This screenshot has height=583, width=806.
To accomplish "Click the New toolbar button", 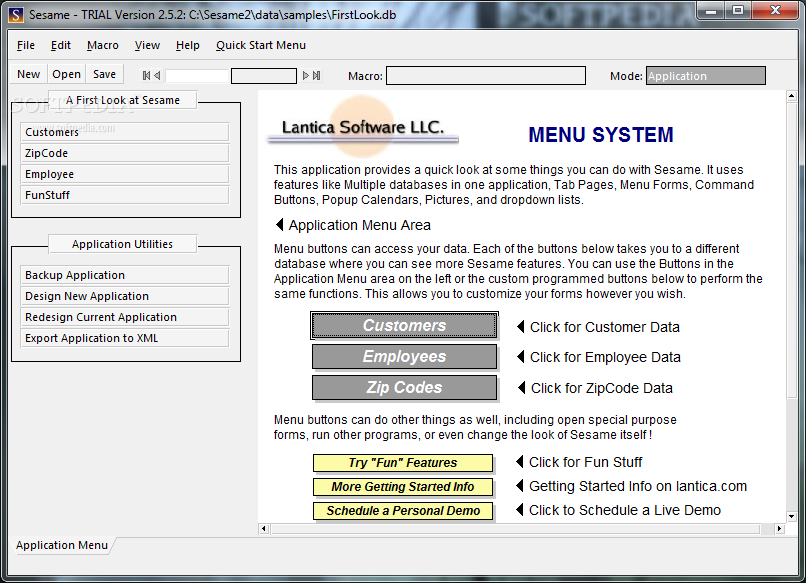I will click(28, 74).
